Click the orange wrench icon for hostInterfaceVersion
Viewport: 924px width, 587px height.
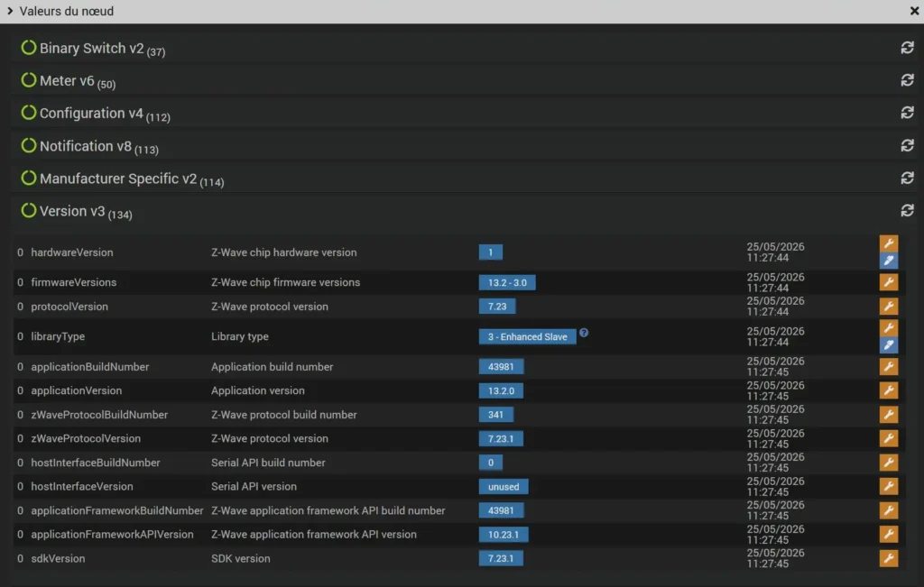(889, 486)
